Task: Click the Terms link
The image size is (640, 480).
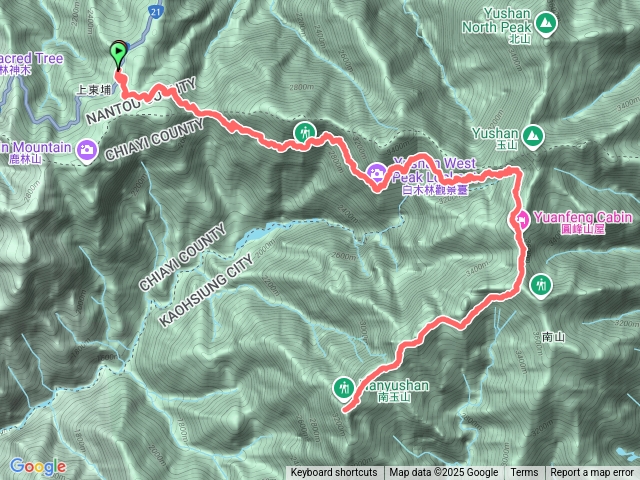Action: point(524,473)
